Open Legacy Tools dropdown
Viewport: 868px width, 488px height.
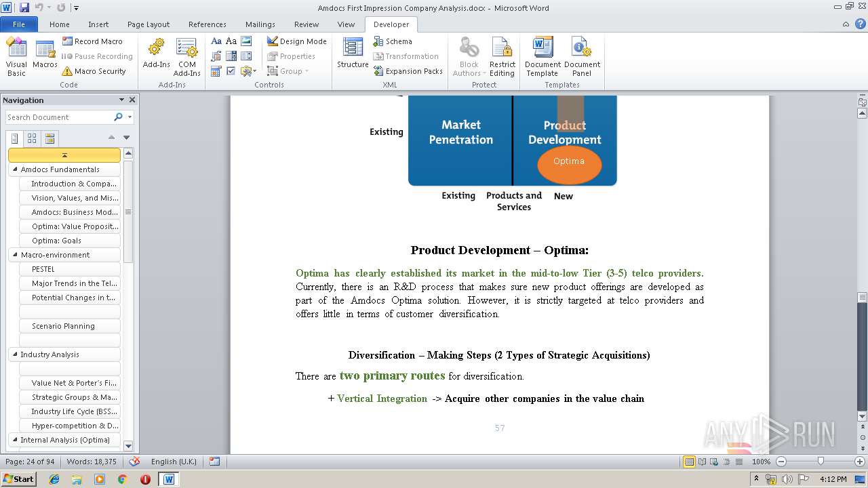(x=248, y=71)
